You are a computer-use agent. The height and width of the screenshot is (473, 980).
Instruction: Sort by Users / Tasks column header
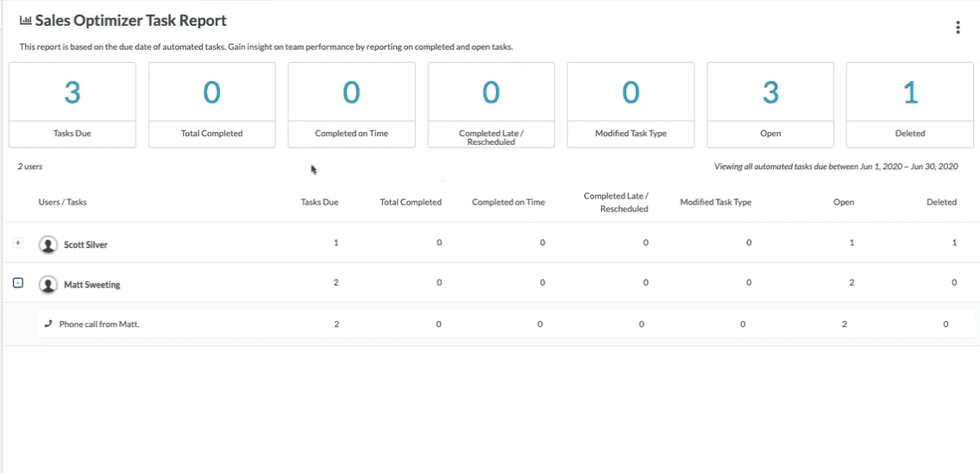tap(62, 203)
